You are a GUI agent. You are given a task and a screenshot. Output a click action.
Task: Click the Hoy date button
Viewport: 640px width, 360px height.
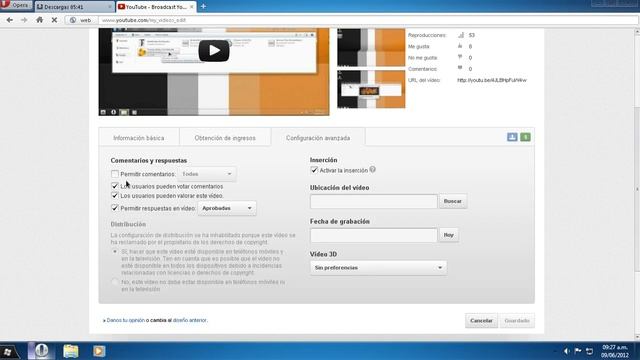pos(449,235)
